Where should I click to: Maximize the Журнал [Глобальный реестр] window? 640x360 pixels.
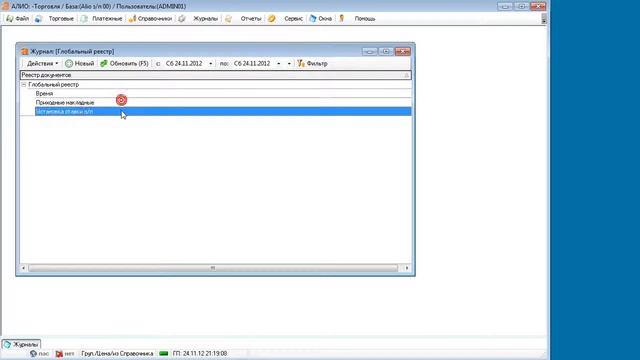(x=386, y=51)
